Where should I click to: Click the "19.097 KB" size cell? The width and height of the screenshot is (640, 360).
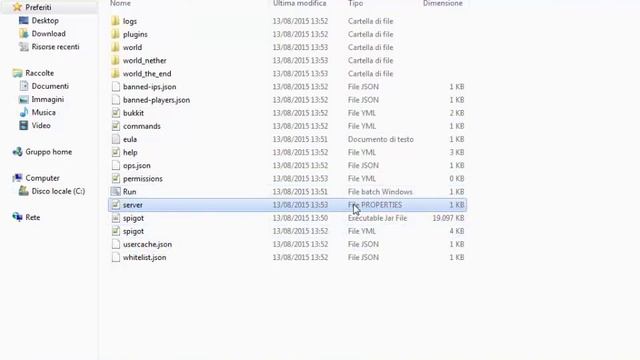448,218
